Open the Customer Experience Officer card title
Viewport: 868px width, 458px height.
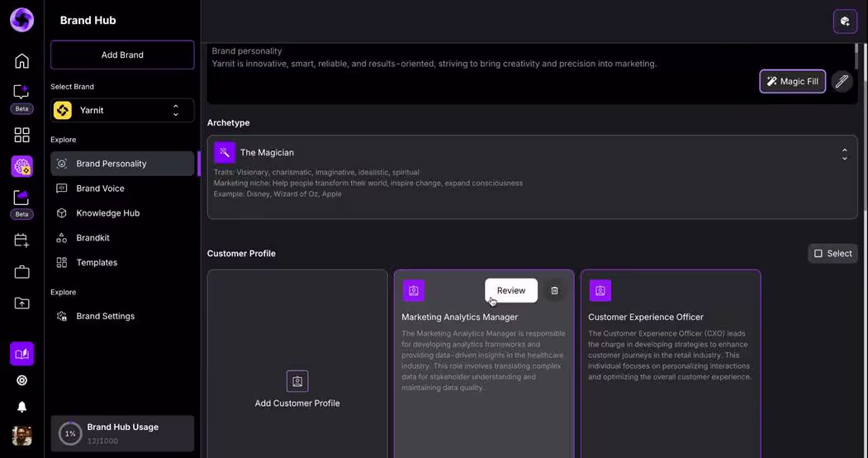pos(646,317)
